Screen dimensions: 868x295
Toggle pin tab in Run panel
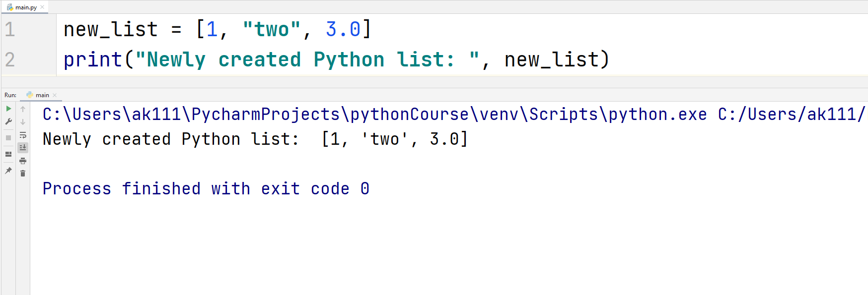8,171
